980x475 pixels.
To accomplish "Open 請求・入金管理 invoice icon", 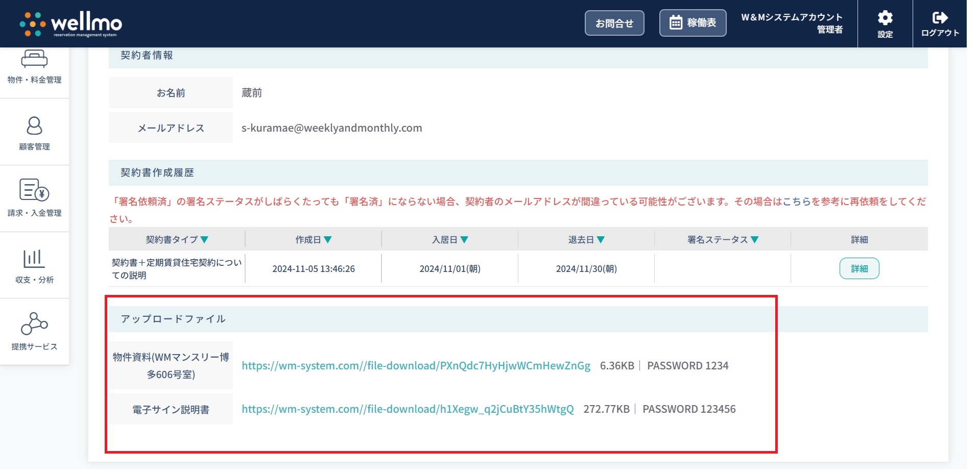I will pyautogui.click(x=34, y=190).
